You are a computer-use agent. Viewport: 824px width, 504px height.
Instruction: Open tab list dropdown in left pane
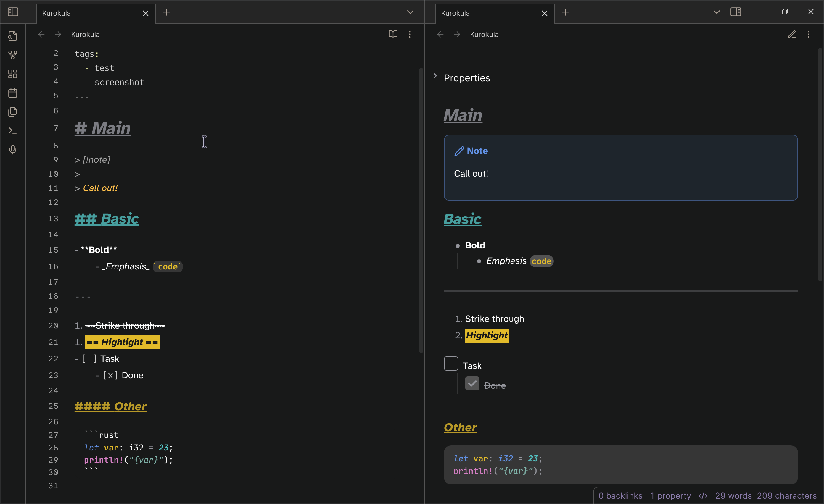(410, 12)
